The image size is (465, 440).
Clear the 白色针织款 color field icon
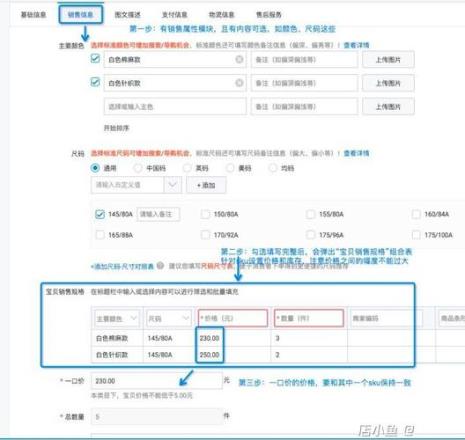tap(239, 83)
